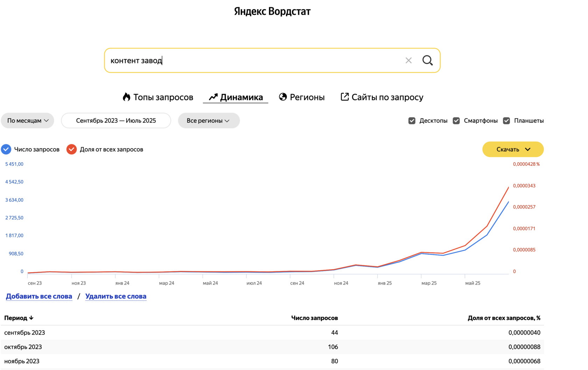Click the trending arrow Динамика icon
Screen dimensions: 588x370
(x=213, y=97)
